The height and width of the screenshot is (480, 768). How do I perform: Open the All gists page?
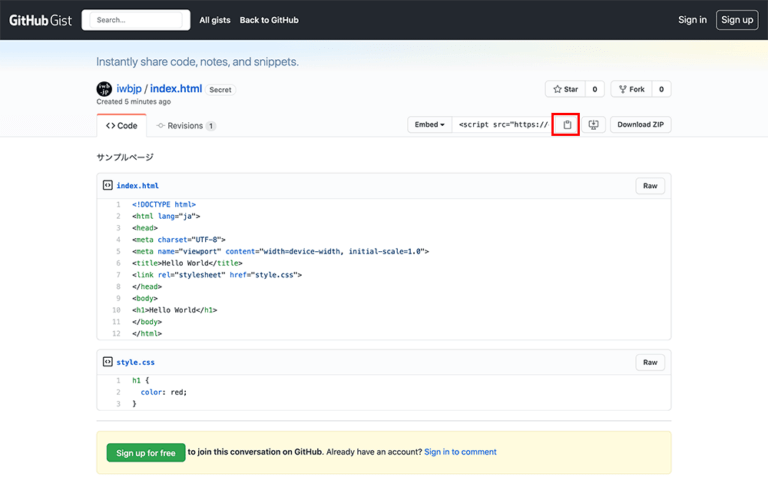[214, 20]
